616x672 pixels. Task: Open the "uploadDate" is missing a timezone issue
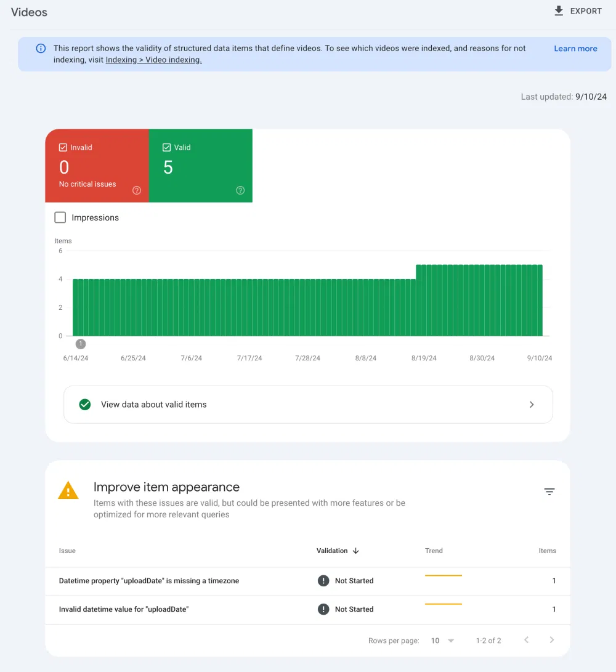pos(148,581)
